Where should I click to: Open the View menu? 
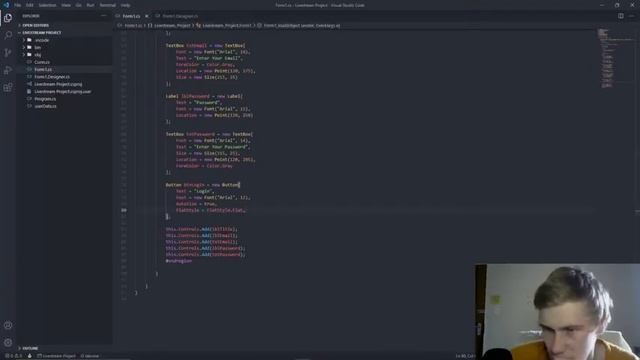coord(66,5)
